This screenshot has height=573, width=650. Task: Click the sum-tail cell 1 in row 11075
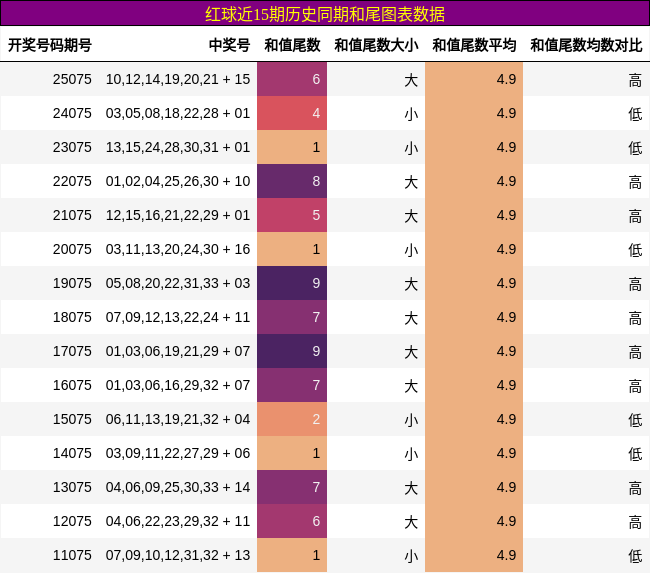(292, 555)
